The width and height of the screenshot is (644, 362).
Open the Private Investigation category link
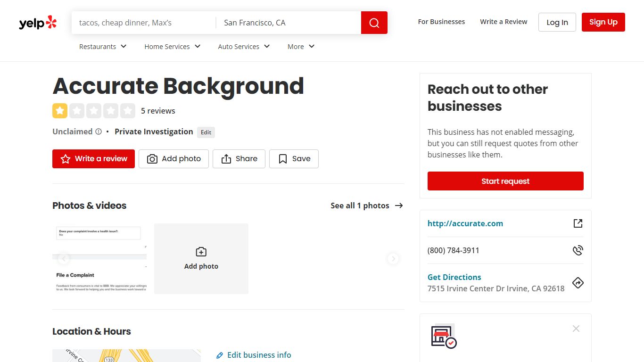pos(154,132)
